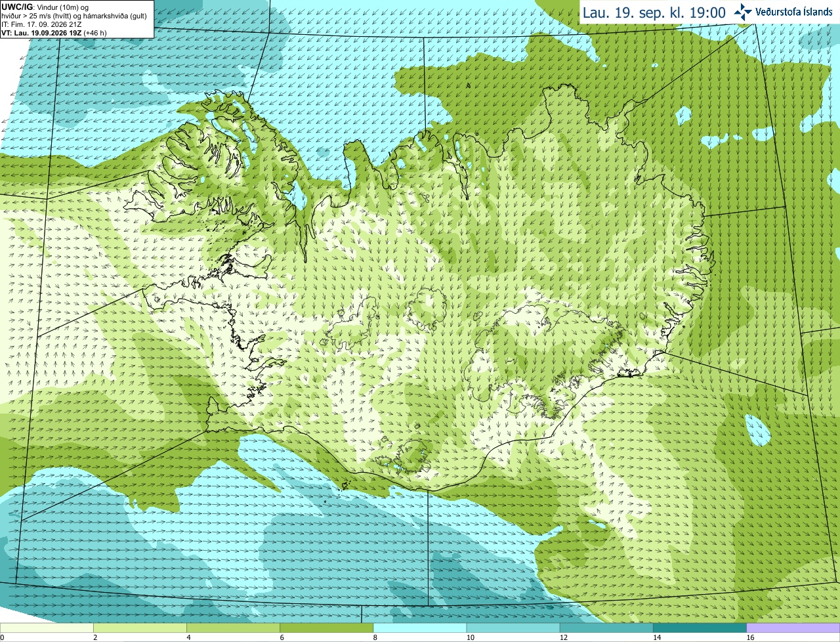Pick the 8–10 m/s pale cyan legend swatch
Viewport: 840px width, 642px height.
tap(420, 628)
